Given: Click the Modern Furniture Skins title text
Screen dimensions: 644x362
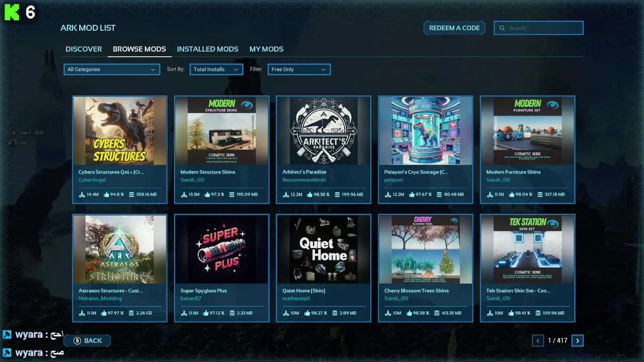Looking at the screenshot, I should 514,172.
